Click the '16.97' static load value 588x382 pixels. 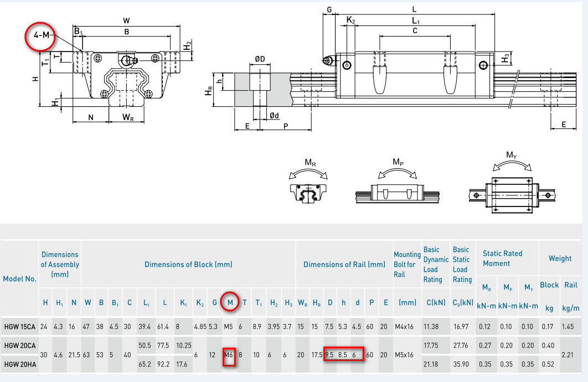pos(461,327)
